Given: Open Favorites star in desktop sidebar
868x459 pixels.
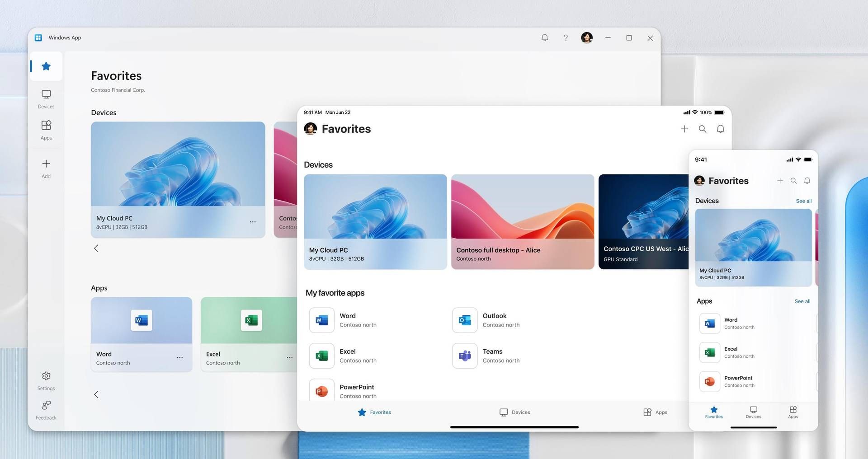Looking at the screenshot, I should (x=46, y=66).
